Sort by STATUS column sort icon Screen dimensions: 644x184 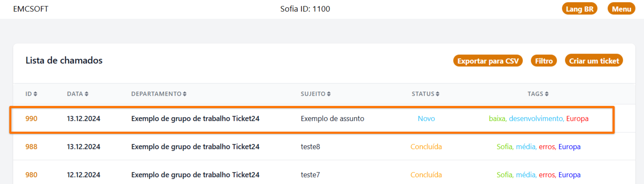pyautogui.click(x=438, y=94)
